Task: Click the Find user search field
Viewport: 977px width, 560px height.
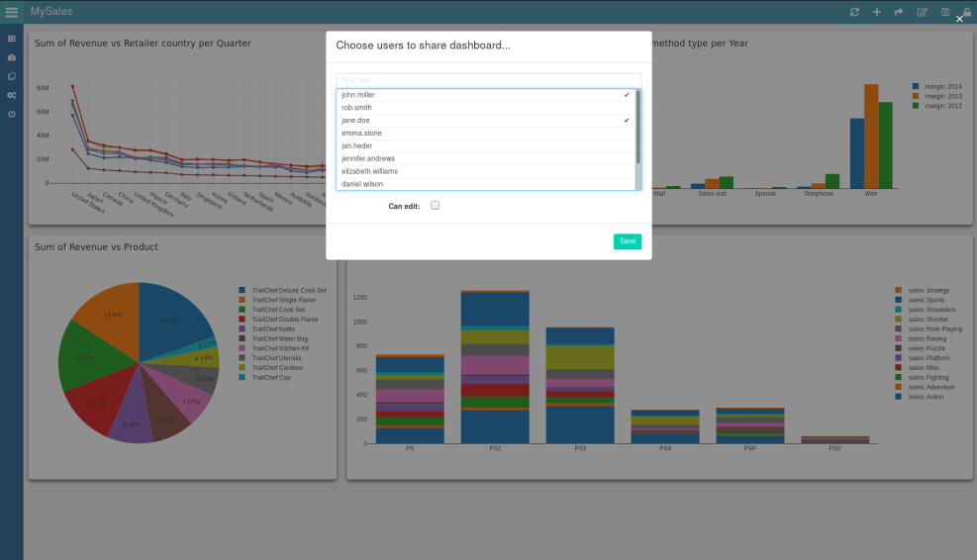Action: coord(488,80)
